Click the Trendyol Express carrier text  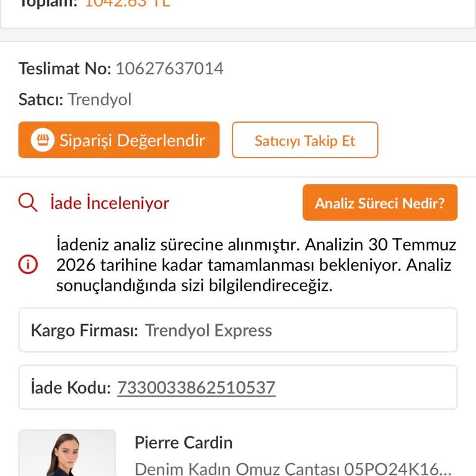(x=208, y=330)
